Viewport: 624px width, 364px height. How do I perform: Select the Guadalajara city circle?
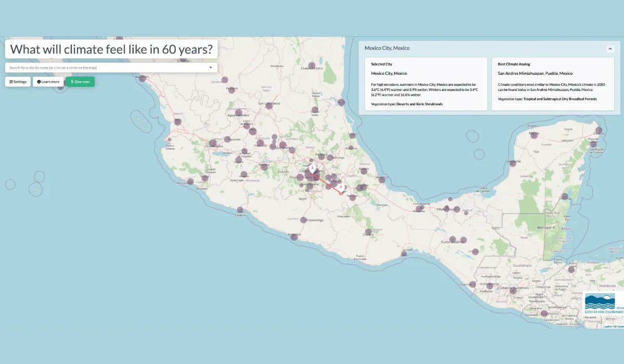[x=213, y=143]
